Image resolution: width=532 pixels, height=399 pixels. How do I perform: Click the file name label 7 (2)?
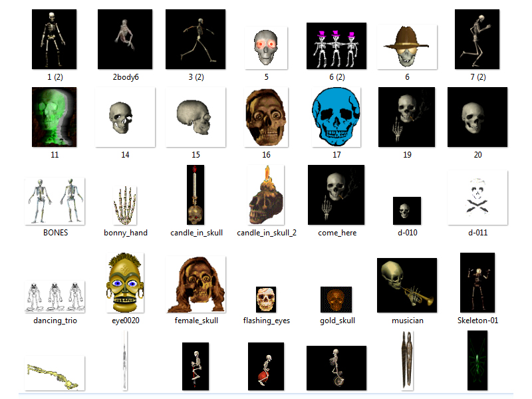[477, 77]
